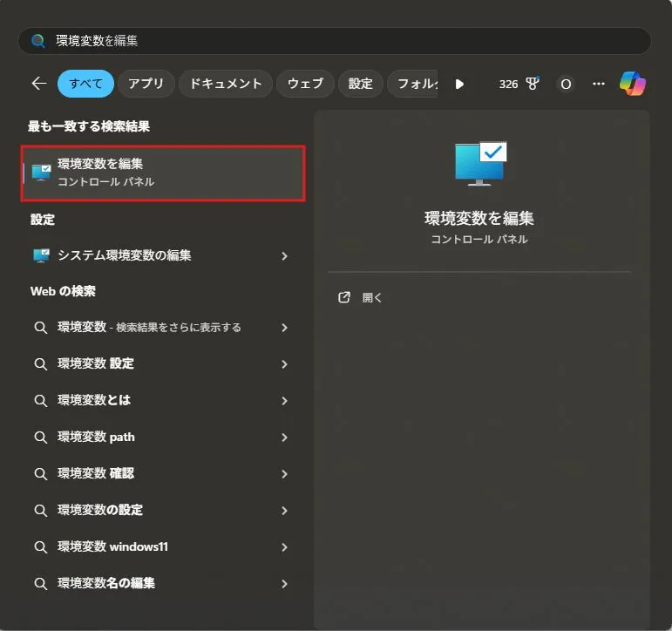Image resolution: width=672 pixels, height=631 pixels.
Task: Switch to the ドキュメント filter tab
Action: [x=226, y=84]
